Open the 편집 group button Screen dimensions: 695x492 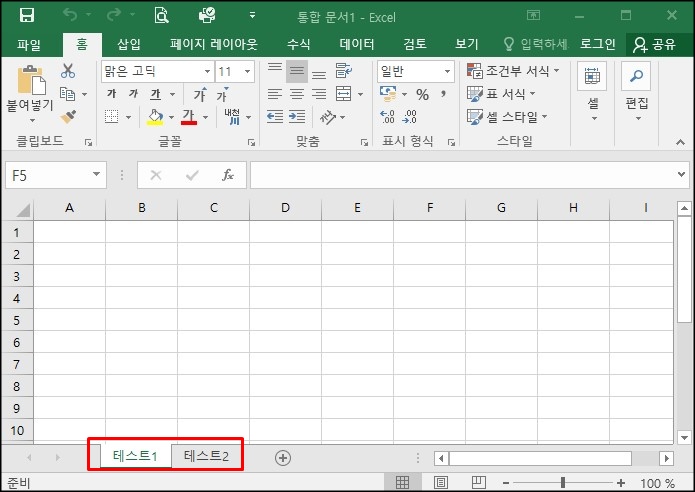[636, 93]
